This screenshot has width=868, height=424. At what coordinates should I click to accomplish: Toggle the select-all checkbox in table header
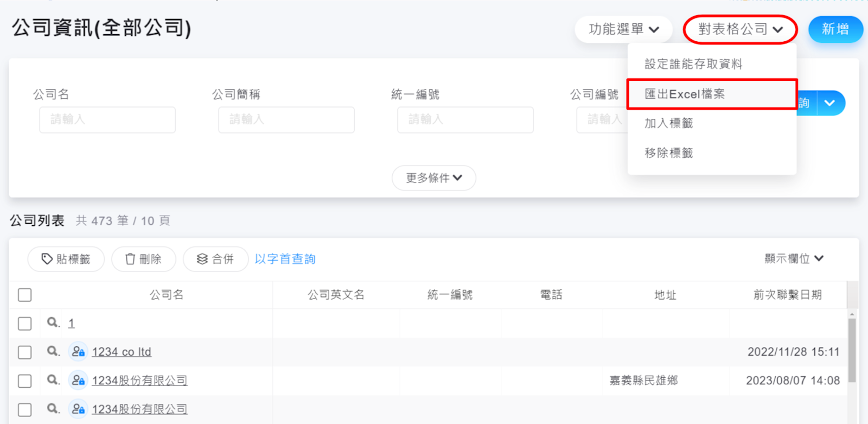point(25,295)
